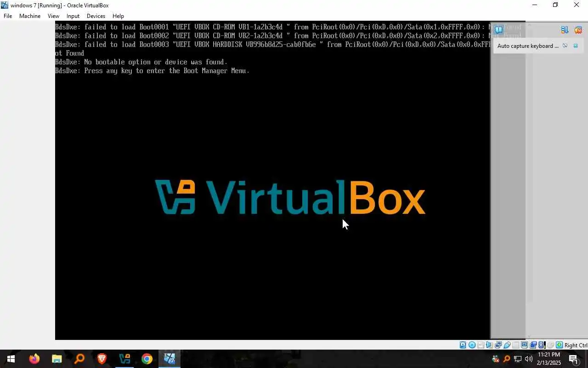Click the audio indicator icon in the status bar
The image size is (588, 368).
[490, 345]
